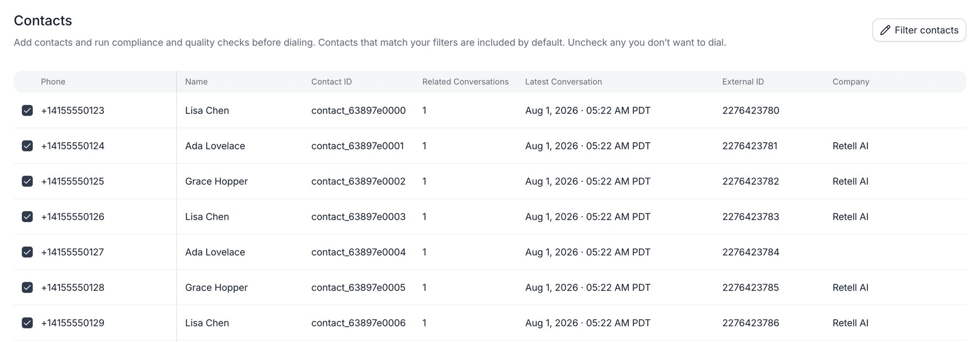Screen dimensions: 980x342
Task: Click the pencil icon in Filter contacts
Action: tap(885, 30)
